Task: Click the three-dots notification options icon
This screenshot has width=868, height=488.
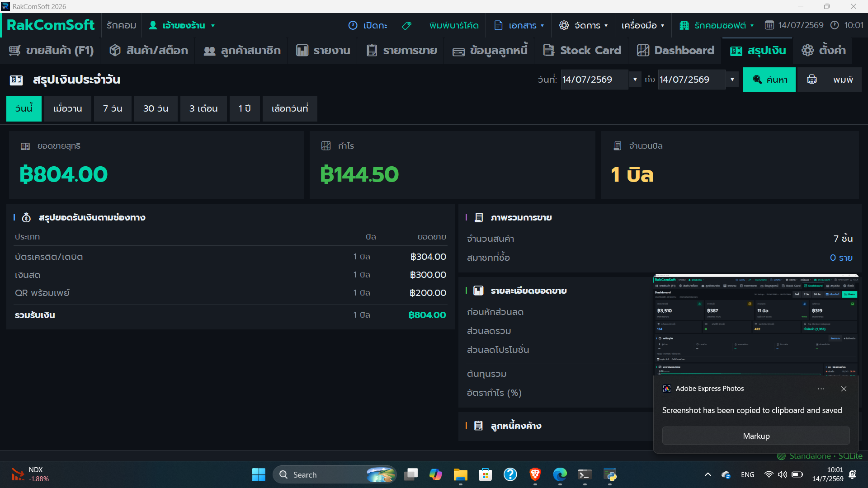Action: (x=821, y=389)
